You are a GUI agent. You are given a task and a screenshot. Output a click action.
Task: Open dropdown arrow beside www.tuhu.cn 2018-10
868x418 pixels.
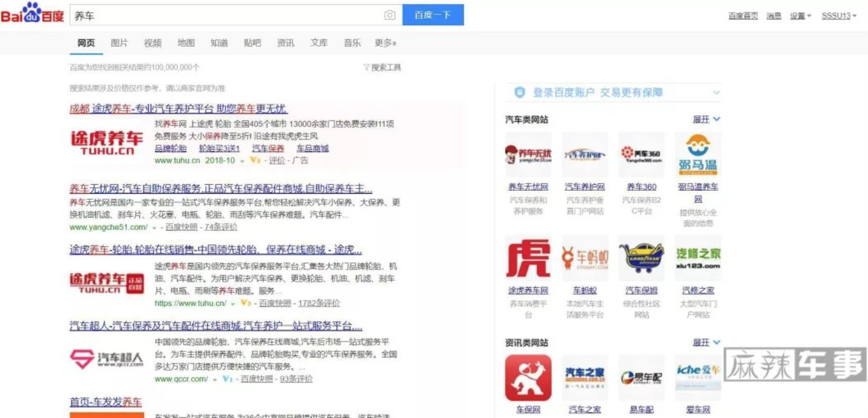[x=242, y=161]
